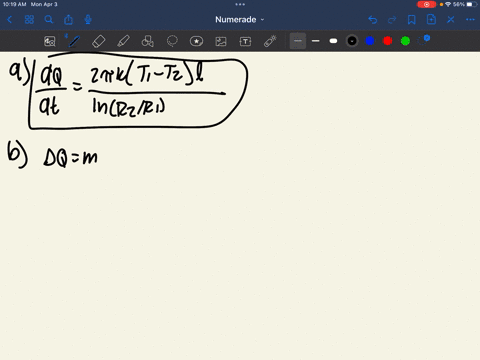Insert an image with photo tool

click(x=221, y=41)
